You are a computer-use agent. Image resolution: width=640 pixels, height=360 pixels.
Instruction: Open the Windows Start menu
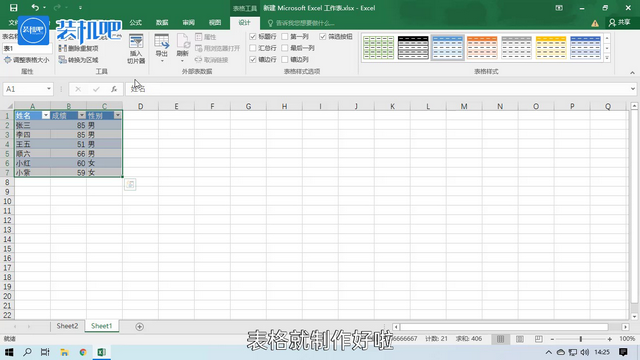[x=9, y=352]
